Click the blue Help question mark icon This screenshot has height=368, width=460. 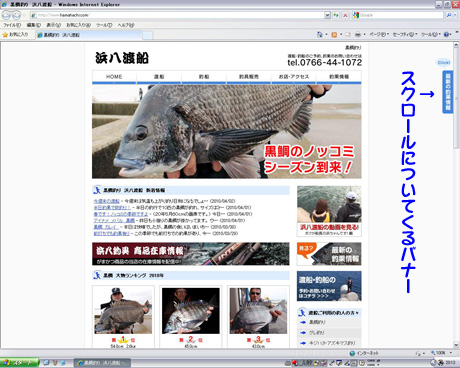pyautogui.click(x=446, y=34)
